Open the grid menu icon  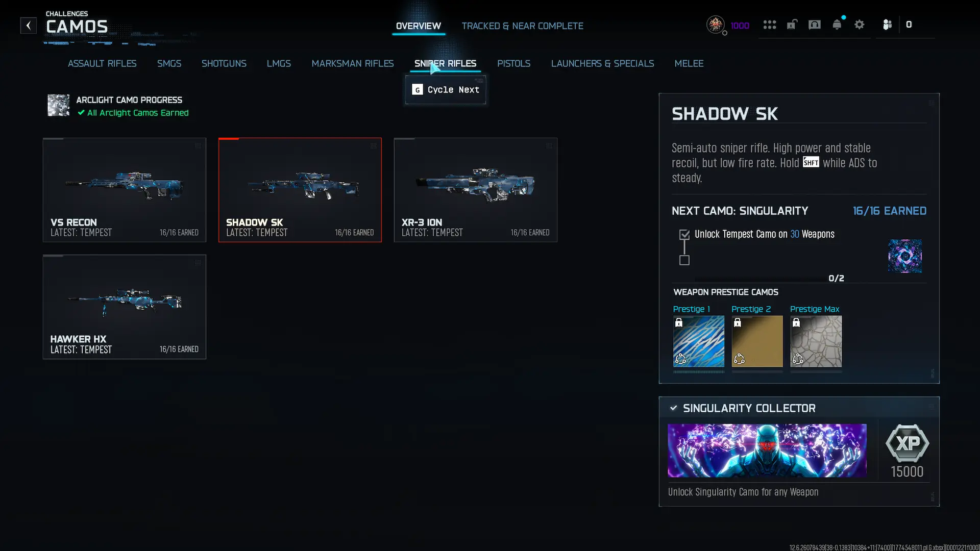[x=770, y=24]
